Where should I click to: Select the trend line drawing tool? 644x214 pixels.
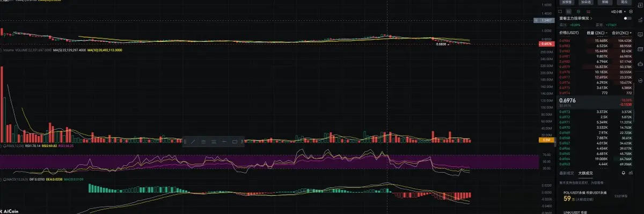tap(193, 142)
